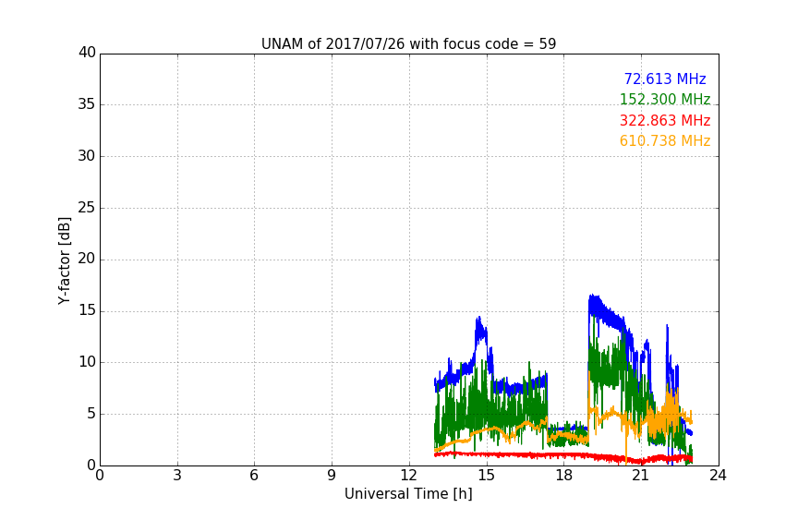
Task: Click the x-axis tick label 12
Action: (x=408, y=476)
